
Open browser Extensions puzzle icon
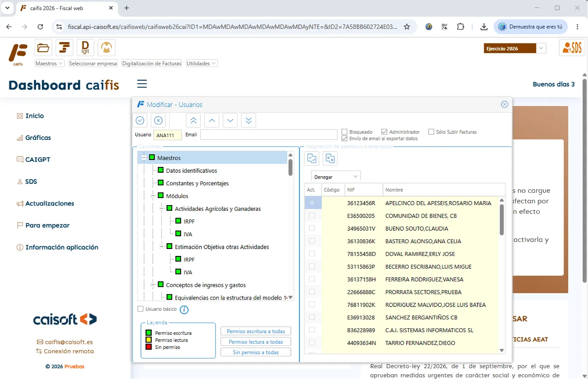coord(460,27)
